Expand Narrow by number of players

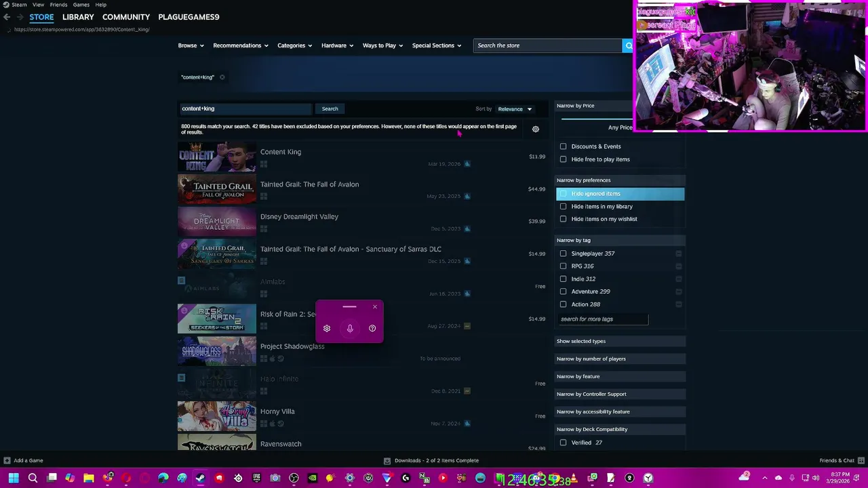[620, 359]
